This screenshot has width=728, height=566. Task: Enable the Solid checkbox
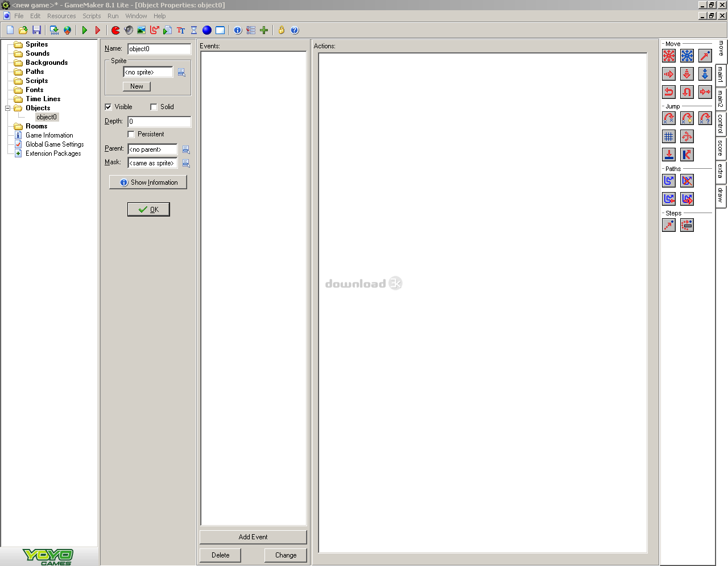tap(154, 107)
